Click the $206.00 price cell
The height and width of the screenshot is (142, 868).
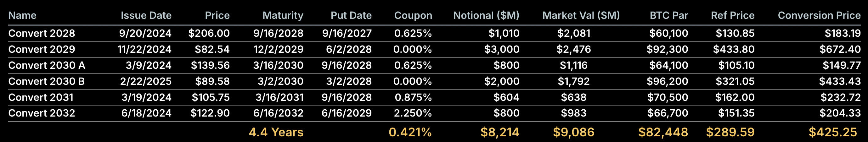209,33
